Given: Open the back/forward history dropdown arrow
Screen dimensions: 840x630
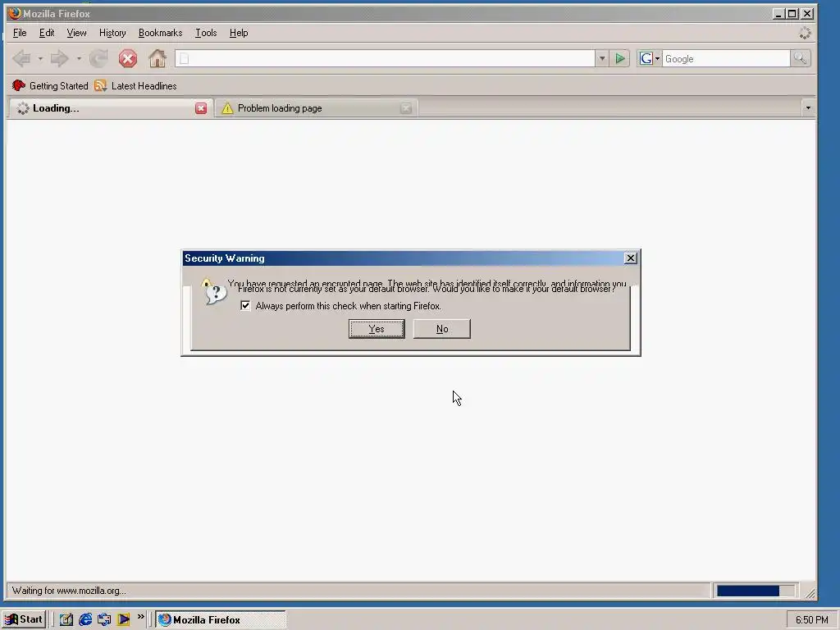Looking at the screenshot, I should [79, 58].
